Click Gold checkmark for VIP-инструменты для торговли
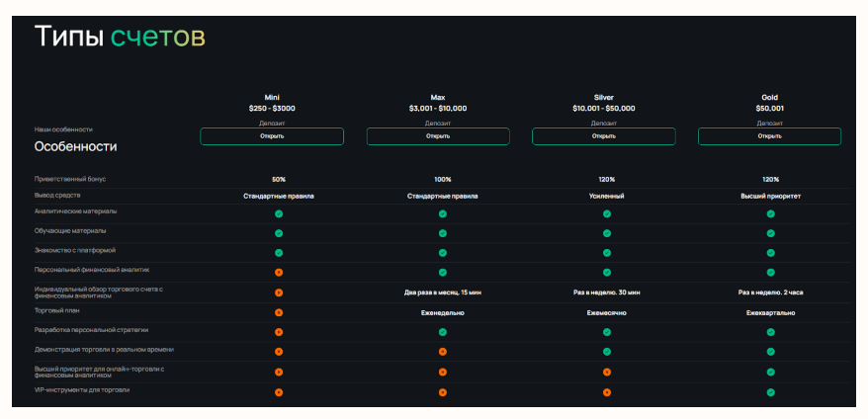This screenshot has height=419, width=868. coord(770,392)
